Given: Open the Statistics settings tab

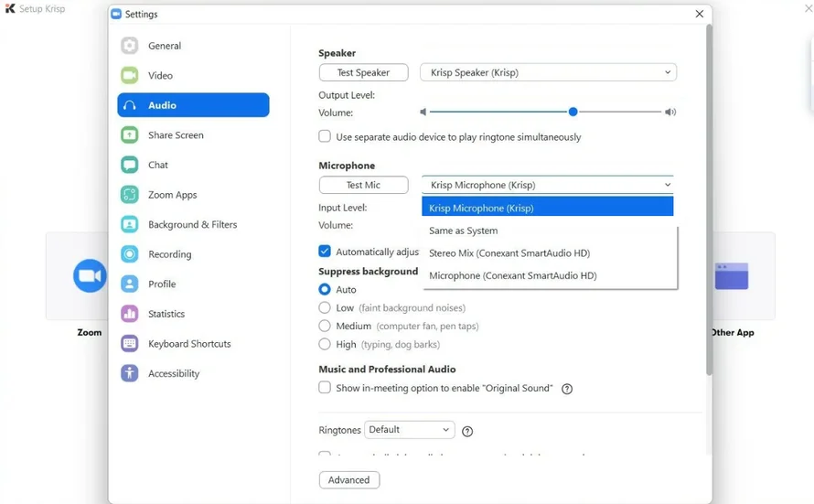Looking at the screenshot, I should (x=193, y=314).
